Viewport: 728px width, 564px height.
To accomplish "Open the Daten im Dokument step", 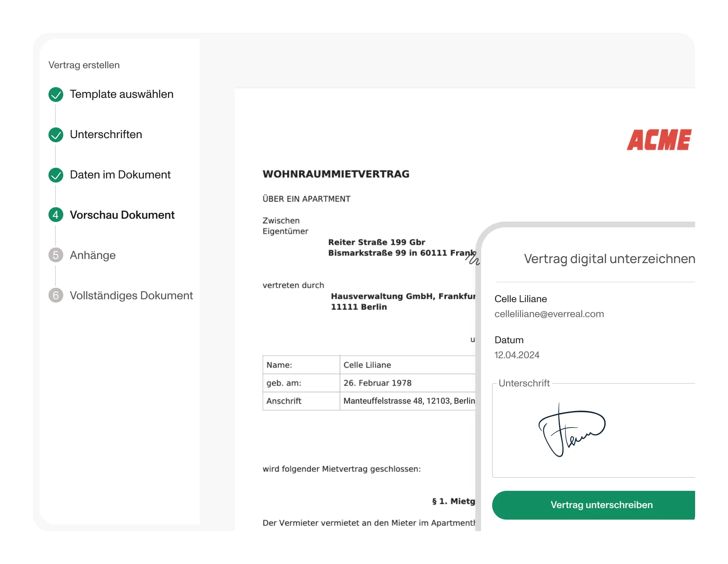I will [x=120, y=175].
